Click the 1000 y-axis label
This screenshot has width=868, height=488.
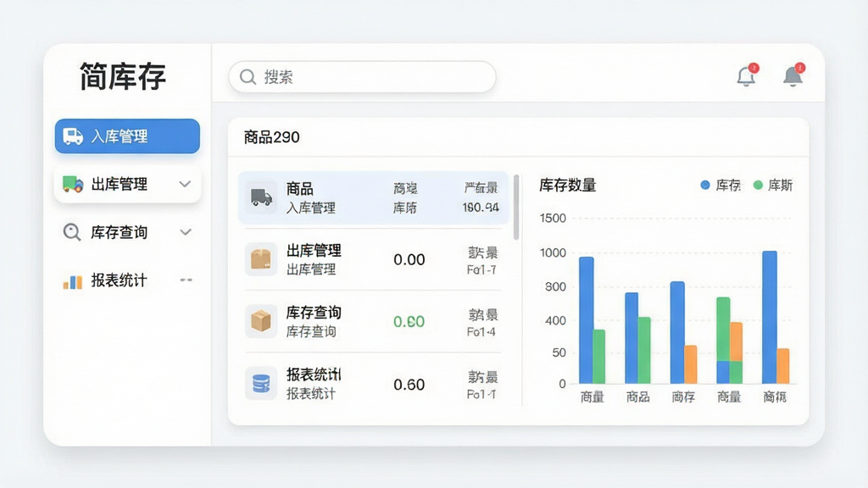click(553, 252)
